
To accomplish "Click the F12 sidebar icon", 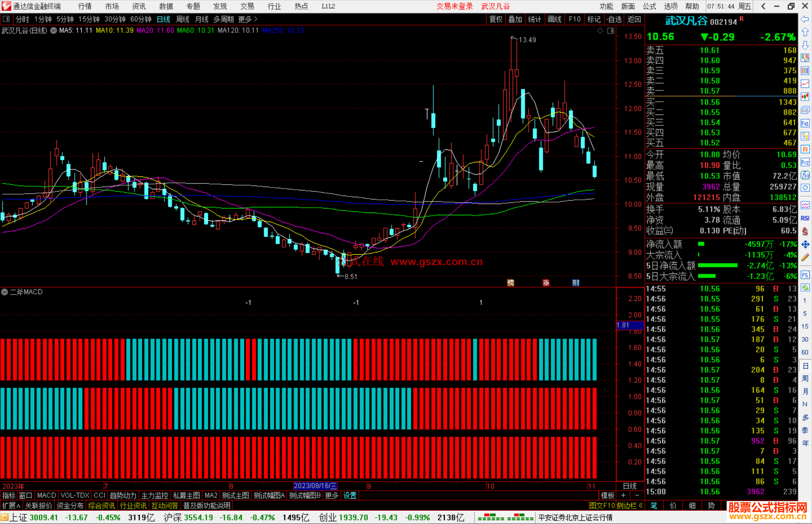I will (x=805, y=162).
